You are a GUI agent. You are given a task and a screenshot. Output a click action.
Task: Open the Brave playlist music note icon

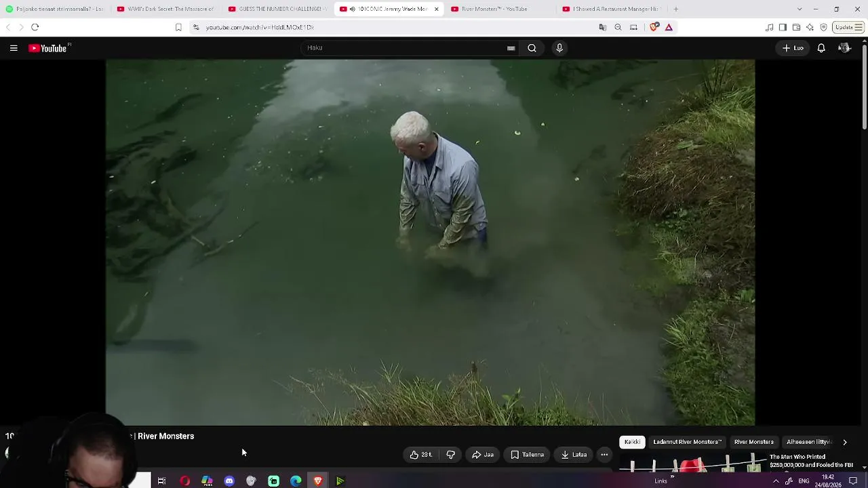click(769, 27)
